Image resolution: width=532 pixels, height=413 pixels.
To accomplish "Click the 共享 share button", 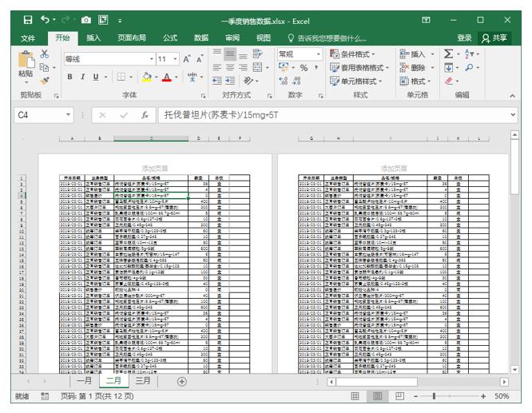I will 494,38.
